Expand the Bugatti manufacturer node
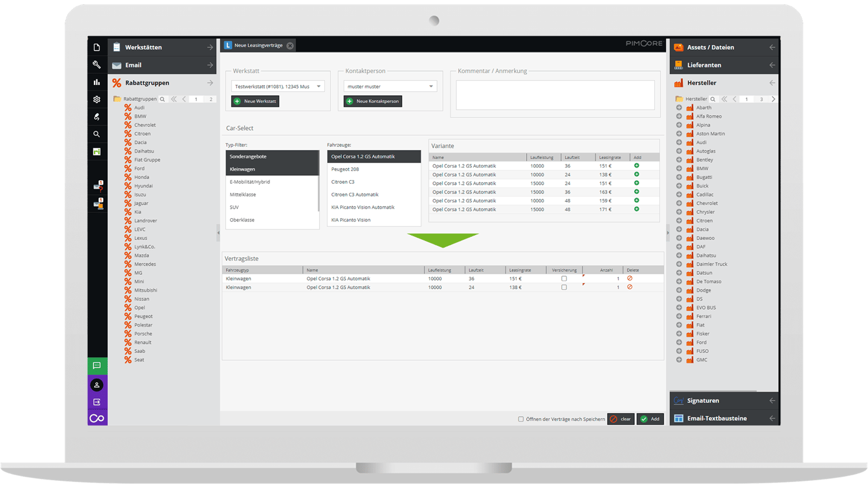The image size is (868, 488). coord(679,177)
